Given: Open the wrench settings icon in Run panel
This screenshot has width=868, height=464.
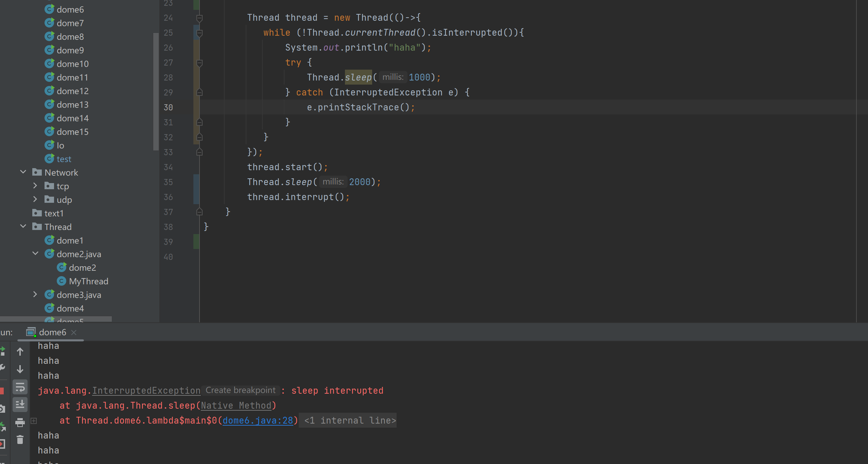Looking at the screenshot, I should click(2, 368).
